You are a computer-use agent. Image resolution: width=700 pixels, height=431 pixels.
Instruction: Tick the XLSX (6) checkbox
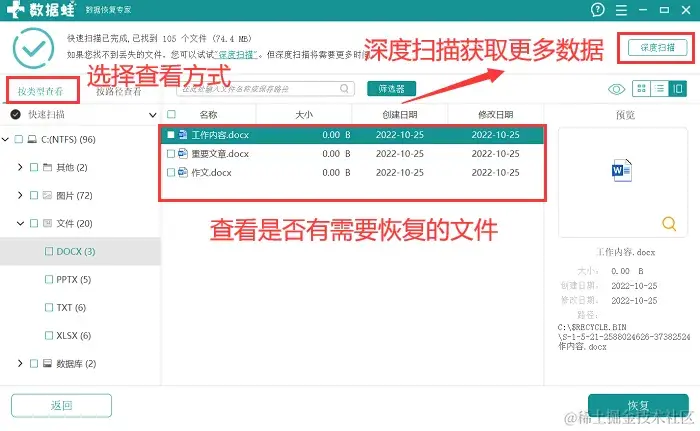[49, 335]
